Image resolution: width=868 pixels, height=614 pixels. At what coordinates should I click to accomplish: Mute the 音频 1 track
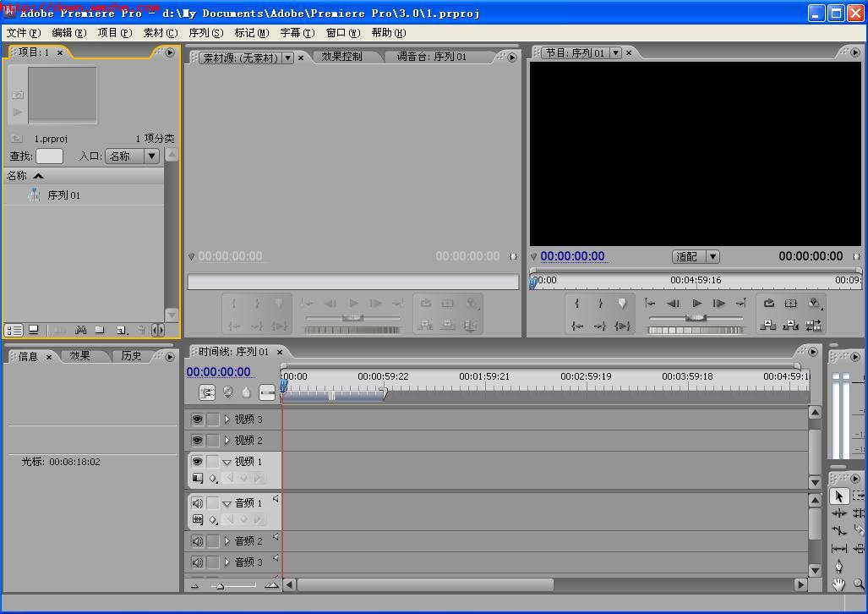tap(197, 503)
